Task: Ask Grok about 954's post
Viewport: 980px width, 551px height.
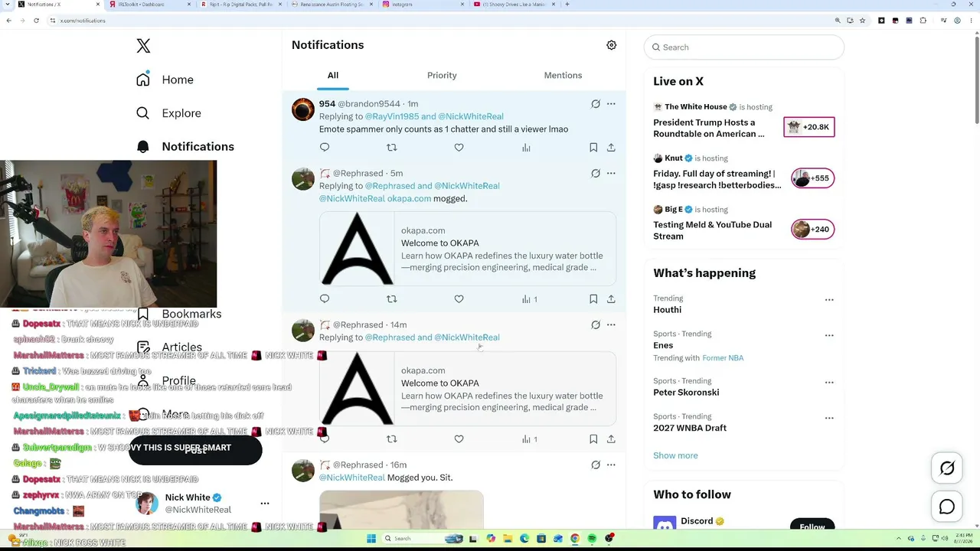Action: coord(596,104)
